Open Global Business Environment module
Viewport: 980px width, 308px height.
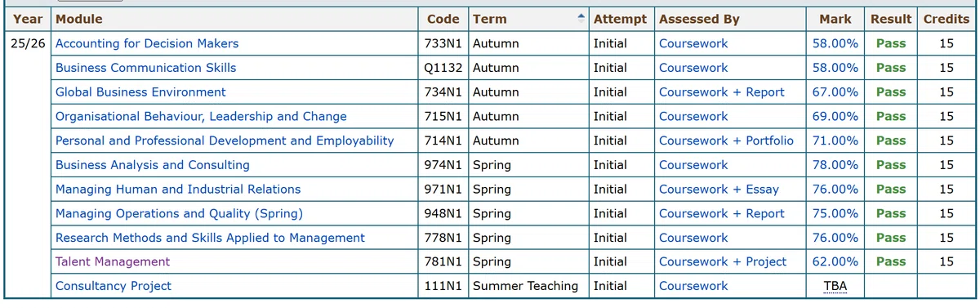click(x=140, y=92)
